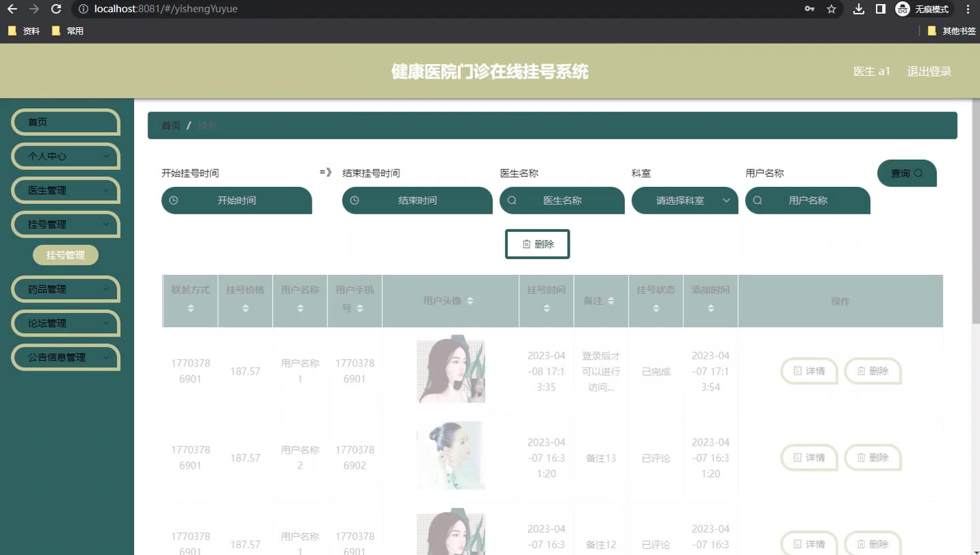Open the Chrome three-dot menu
The width and height of the screenshot is (980, 555).
coord(968,9)
